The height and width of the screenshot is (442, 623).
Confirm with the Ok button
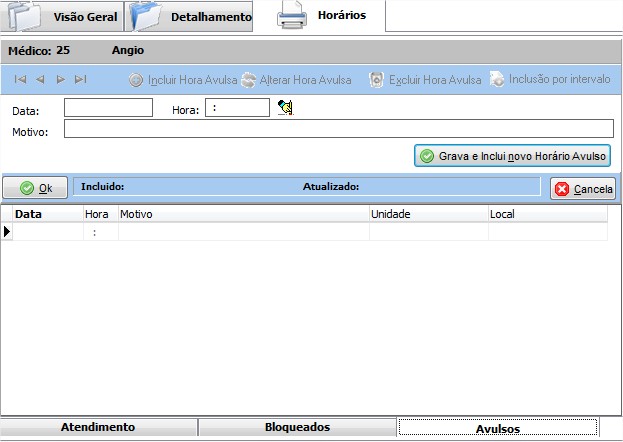click(x=36, y=188)
